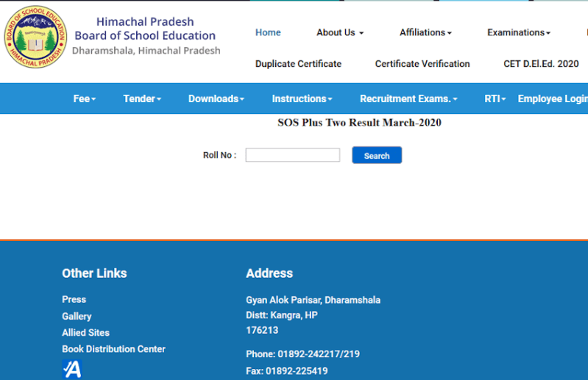Go to Certificate Verification

point(422,64)
